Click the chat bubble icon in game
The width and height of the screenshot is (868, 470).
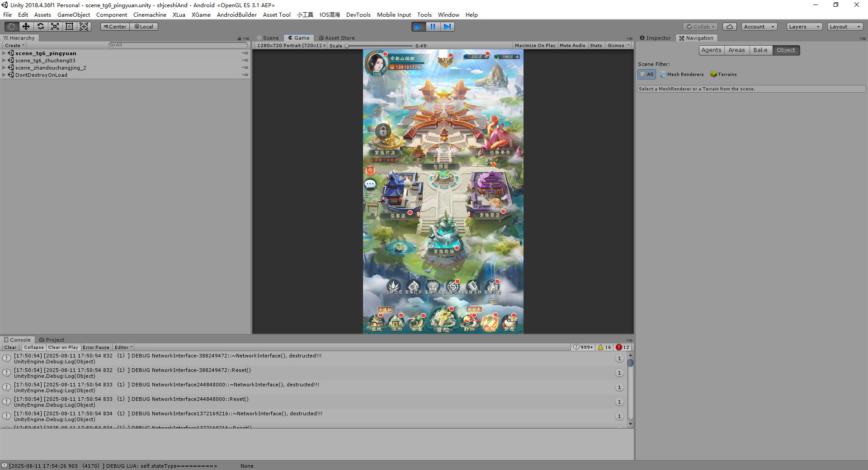tap(370, 184)
